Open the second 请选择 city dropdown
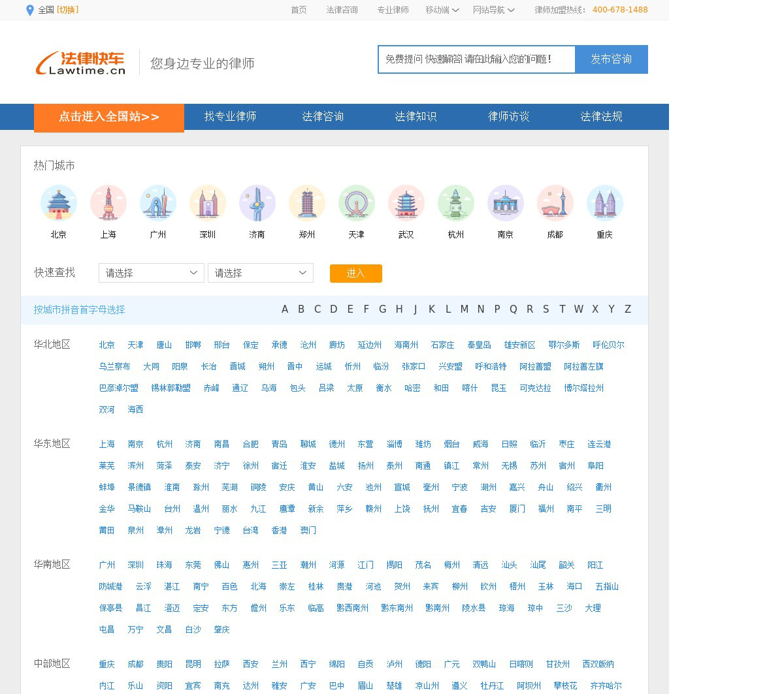This screenshot has height=694, width=784. coord(260,273)
